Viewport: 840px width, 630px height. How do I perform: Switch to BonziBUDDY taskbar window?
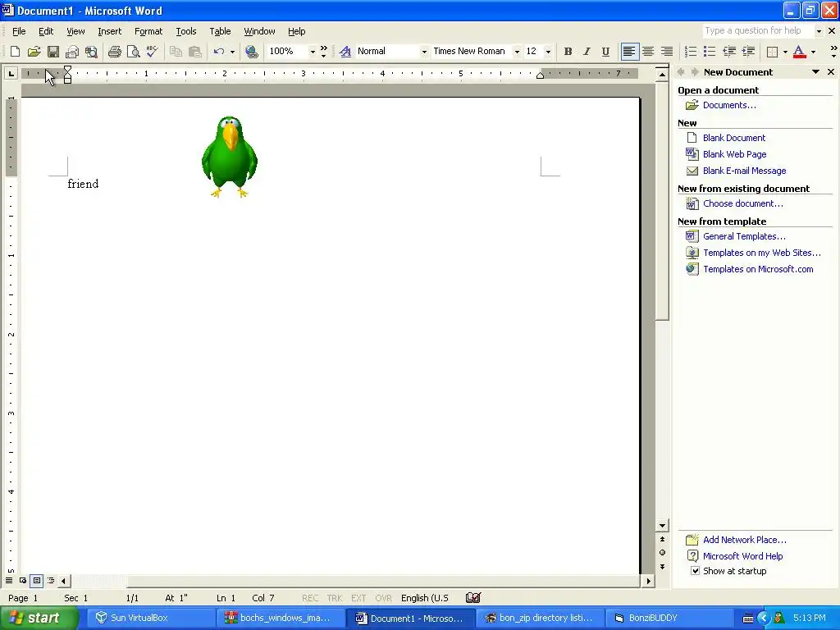[669, 618]
